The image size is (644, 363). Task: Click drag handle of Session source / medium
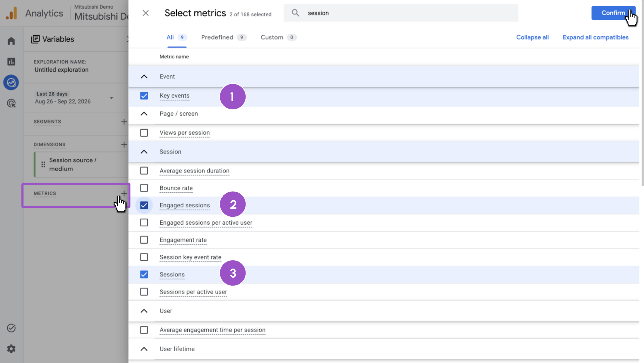click(43, 164)
